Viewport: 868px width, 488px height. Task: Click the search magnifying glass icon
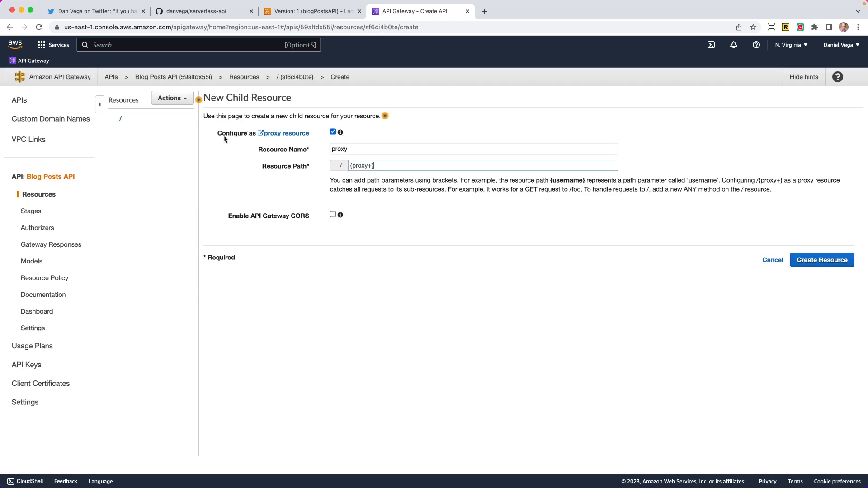[x=85, y=45]
